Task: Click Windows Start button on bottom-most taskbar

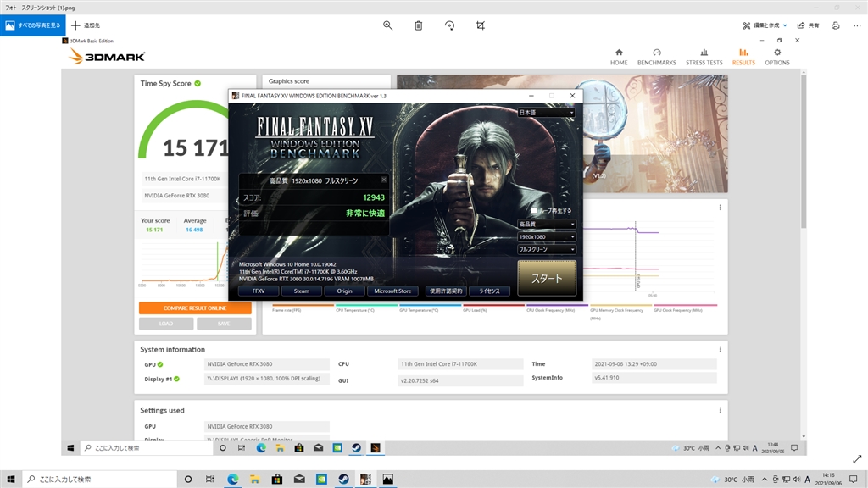Action: click(10, 480)
